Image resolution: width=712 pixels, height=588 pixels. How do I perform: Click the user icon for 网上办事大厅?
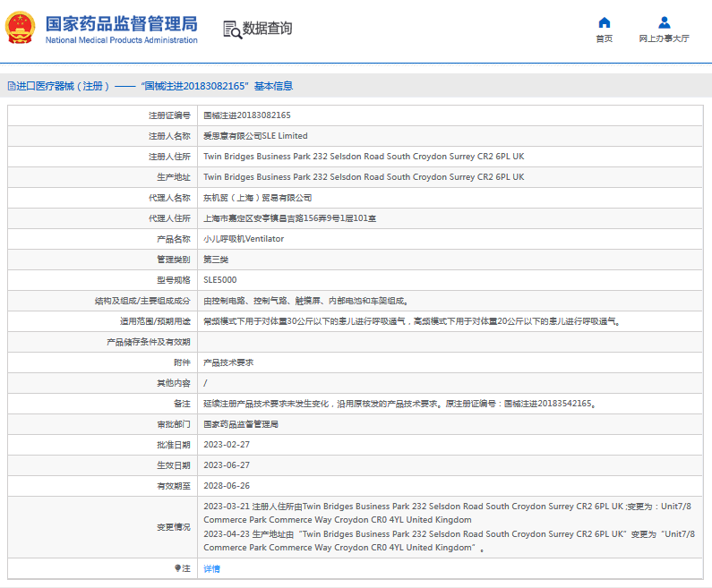pyautogui.click(x=664, y=22)
